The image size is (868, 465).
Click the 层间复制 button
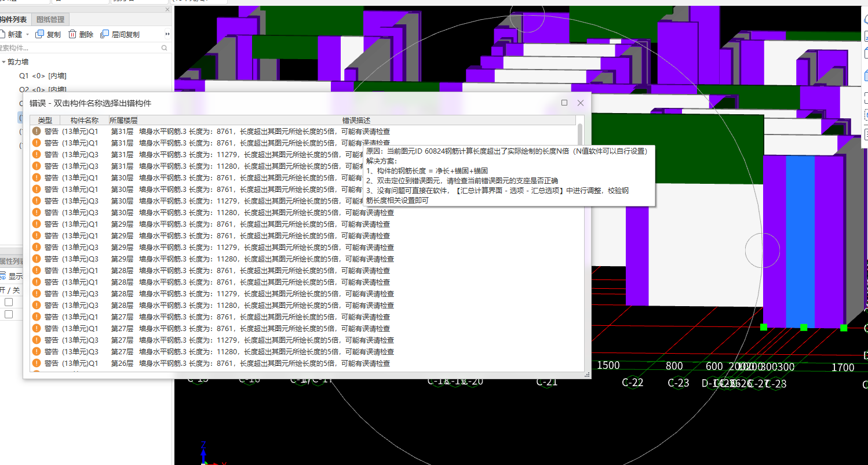(x=120, y=34)
